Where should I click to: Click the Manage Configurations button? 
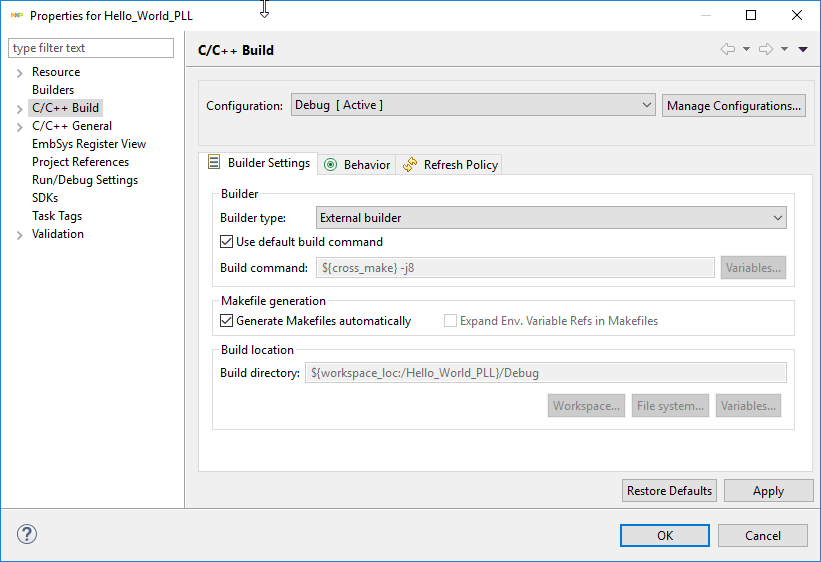tap(733, 106)
